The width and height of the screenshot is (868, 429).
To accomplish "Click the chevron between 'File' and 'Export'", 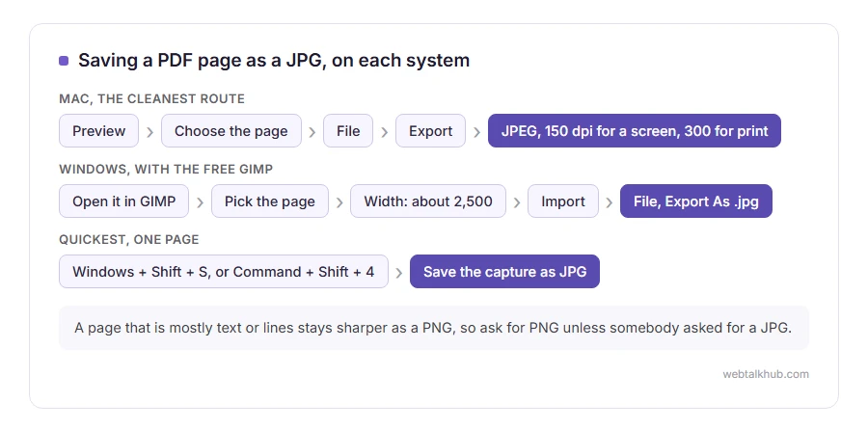I will click(x=384, y=132).
